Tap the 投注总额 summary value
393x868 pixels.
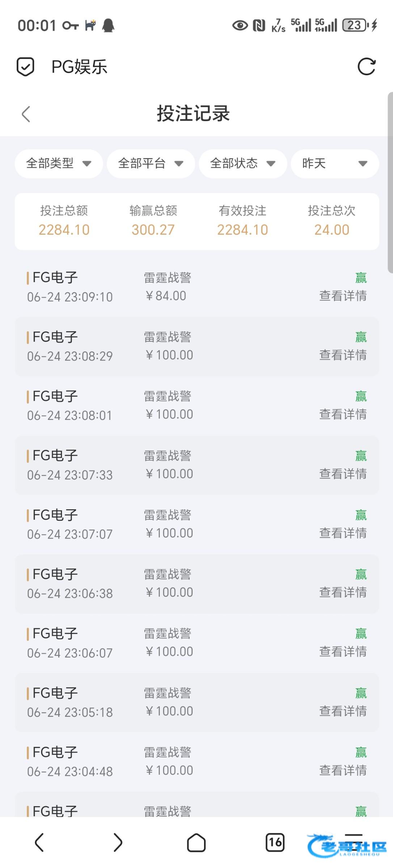click(64, 230)
